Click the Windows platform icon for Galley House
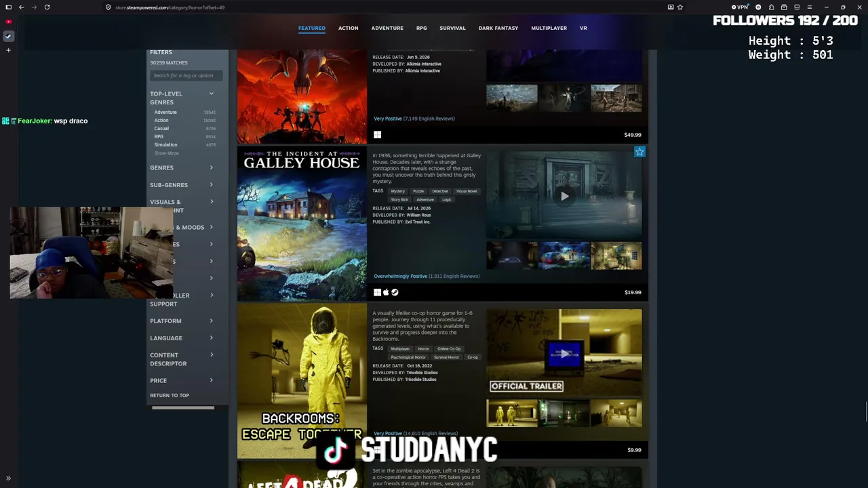This screenshot has width=868, height=488. click(x=377, y=292)
